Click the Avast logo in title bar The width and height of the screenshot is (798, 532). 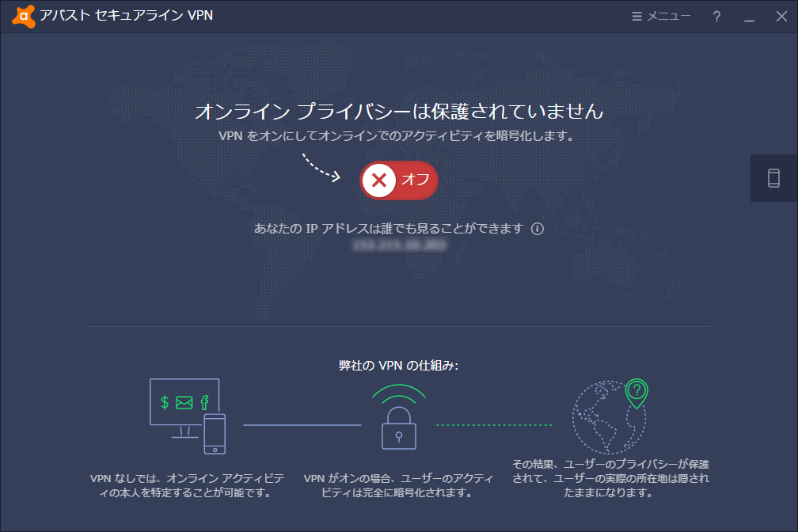pos(23,17)
